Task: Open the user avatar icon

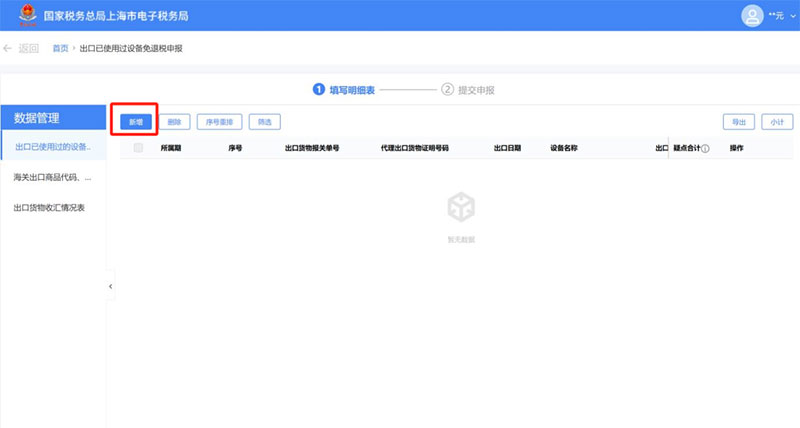Action: pyautogui.click(x=751, y=16)
